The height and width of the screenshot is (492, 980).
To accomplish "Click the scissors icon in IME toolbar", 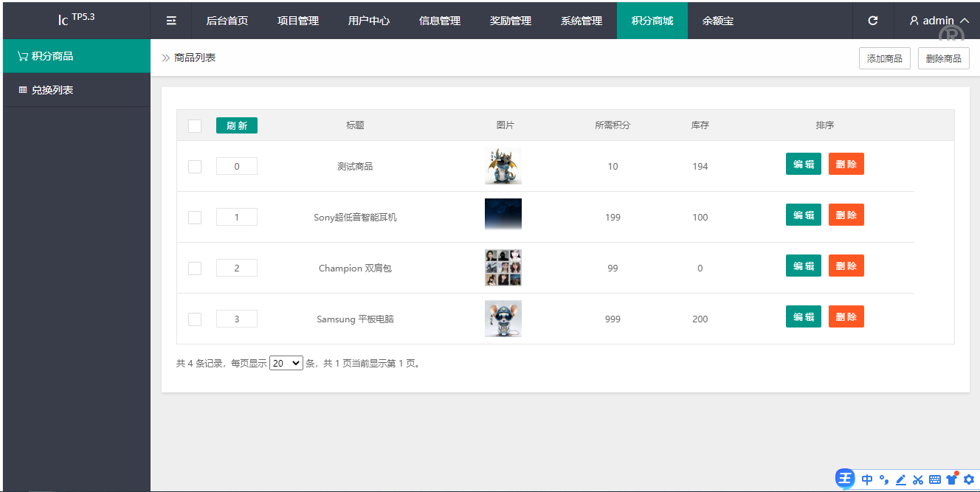I will click(x=918, y=479).
